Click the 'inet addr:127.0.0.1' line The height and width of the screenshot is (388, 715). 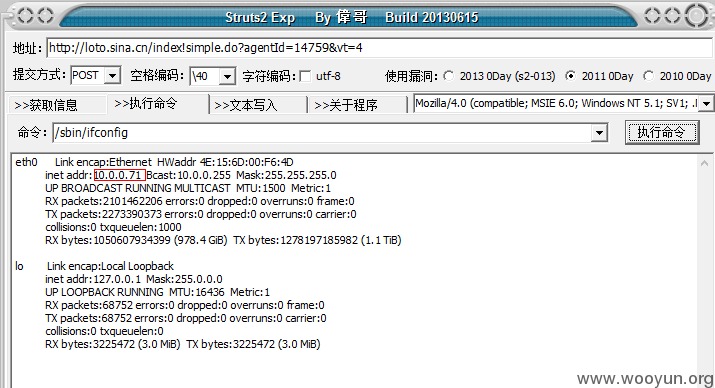[134, 279]
